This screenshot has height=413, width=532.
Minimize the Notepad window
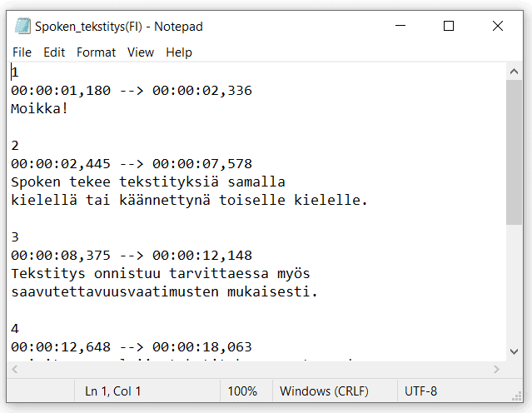(400, 26)
